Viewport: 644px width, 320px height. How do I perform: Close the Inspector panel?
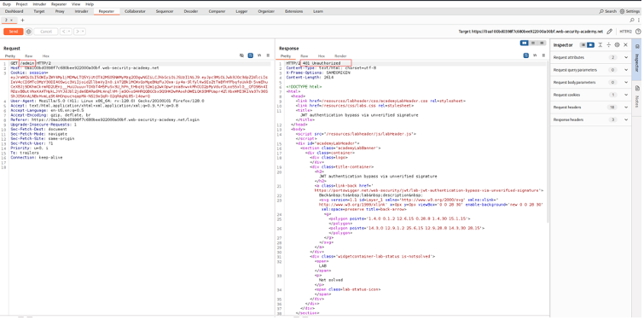625,44
